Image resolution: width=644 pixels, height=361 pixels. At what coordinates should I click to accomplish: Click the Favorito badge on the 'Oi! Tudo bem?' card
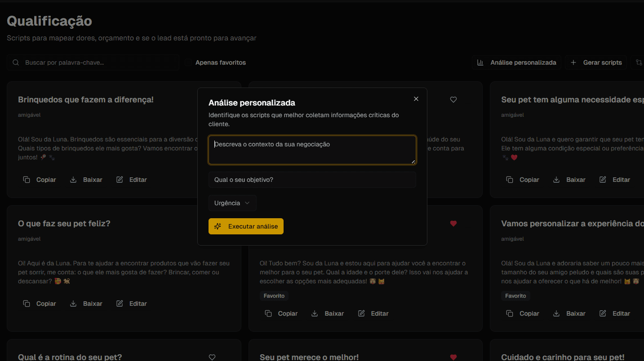pyautogui.click(x=274, y=296)
